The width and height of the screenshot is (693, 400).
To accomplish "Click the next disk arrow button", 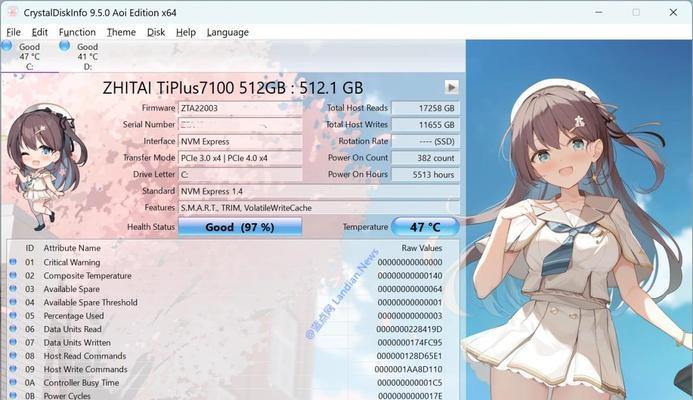I will click(x=451, y=87).
